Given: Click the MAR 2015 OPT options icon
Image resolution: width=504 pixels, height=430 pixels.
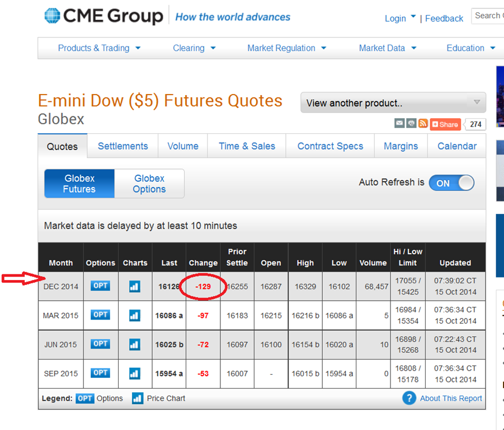Looking at the screenshot, I should pyautogui.click(x=100, y=315).
